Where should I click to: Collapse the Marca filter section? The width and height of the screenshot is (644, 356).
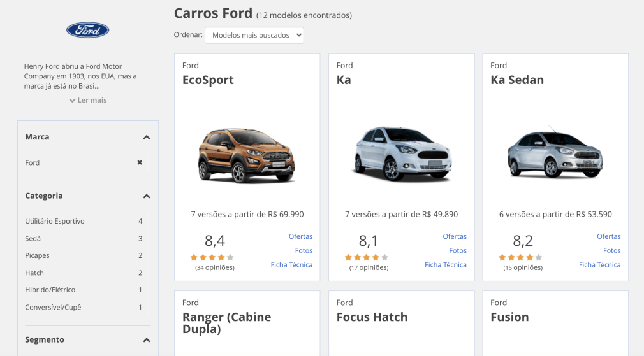tap(146, 138)
